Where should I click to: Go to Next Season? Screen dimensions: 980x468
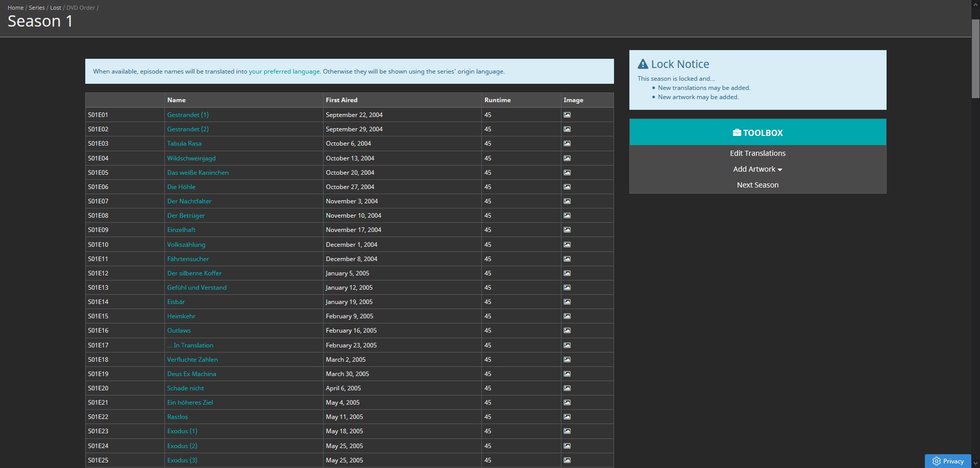[x=757, y=185]
